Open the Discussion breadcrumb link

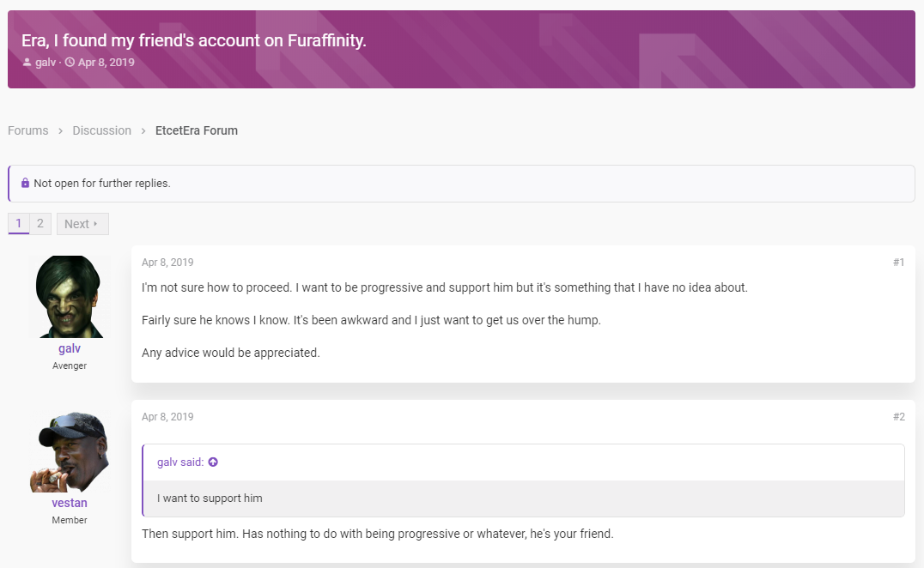point(102,130)
